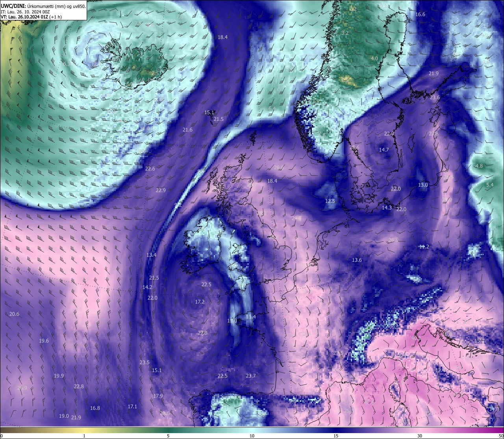The width and height of the screenshot is (504, 439).
Task: Select the 23.6 value label
Action: click(x=435, y=98)
